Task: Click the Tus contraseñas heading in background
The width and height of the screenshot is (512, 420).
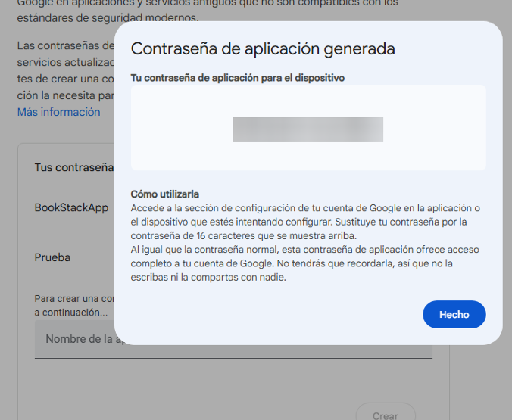Action: (x=74, y=167)
